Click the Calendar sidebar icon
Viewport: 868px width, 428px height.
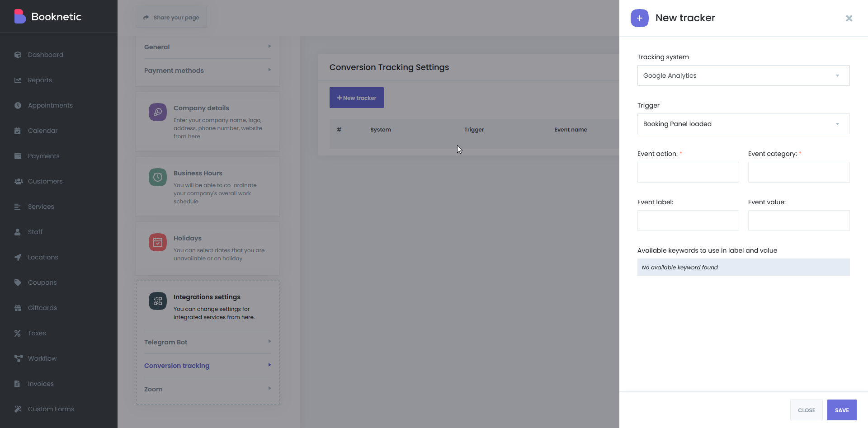18,131
